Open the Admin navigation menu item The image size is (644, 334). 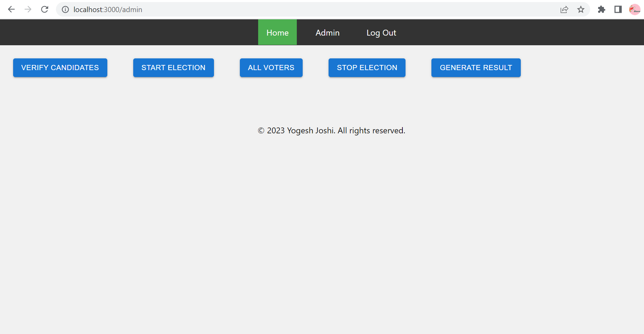(327, 32)
